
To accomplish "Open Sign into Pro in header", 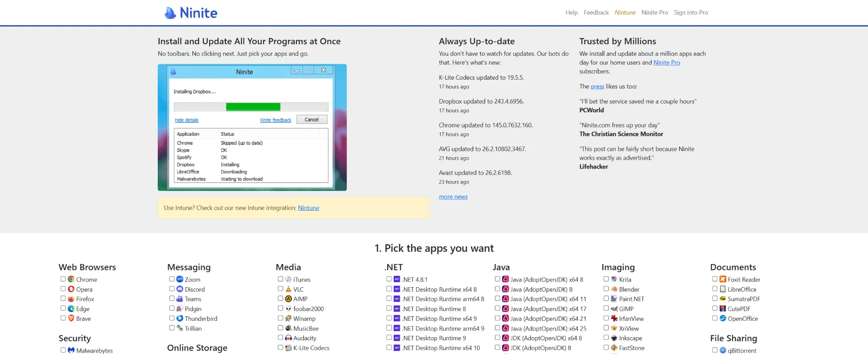I will pos(690,12).
